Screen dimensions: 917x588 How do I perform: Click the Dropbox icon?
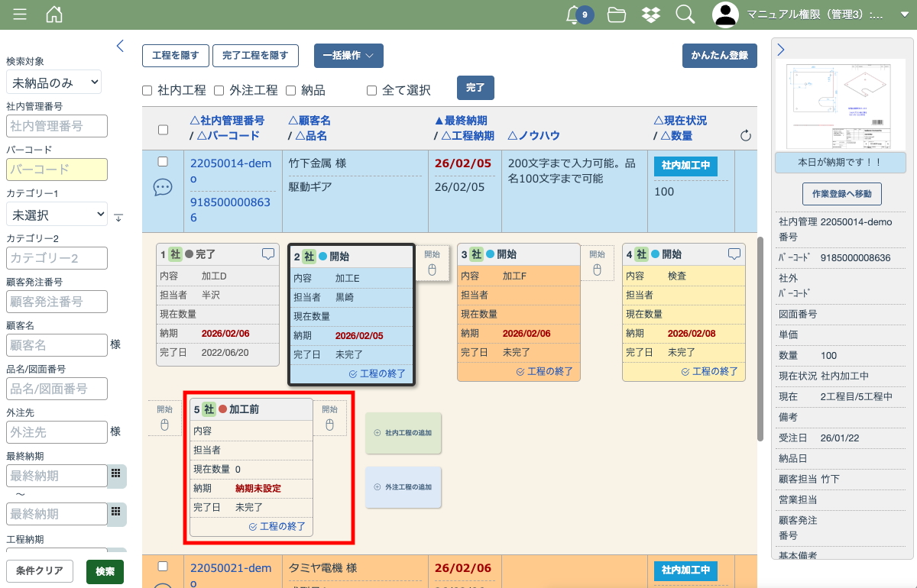coord(651,15)
